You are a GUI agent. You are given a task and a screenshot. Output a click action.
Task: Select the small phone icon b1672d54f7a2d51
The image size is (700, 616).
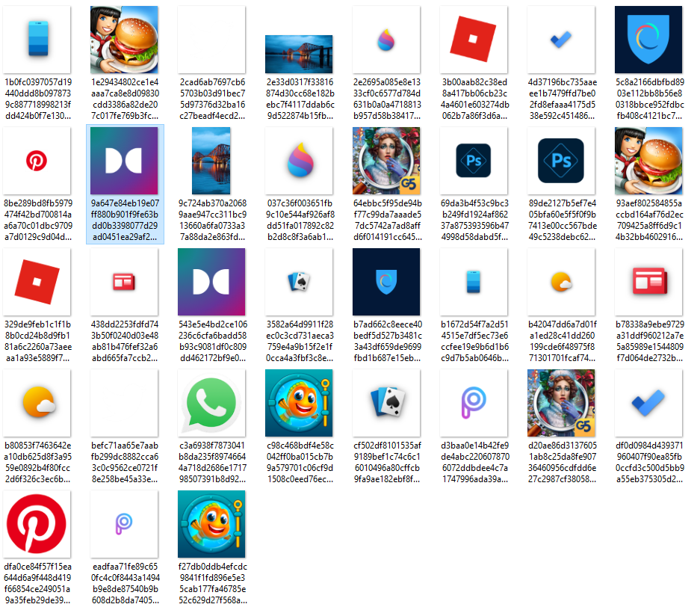coord(474,282)
